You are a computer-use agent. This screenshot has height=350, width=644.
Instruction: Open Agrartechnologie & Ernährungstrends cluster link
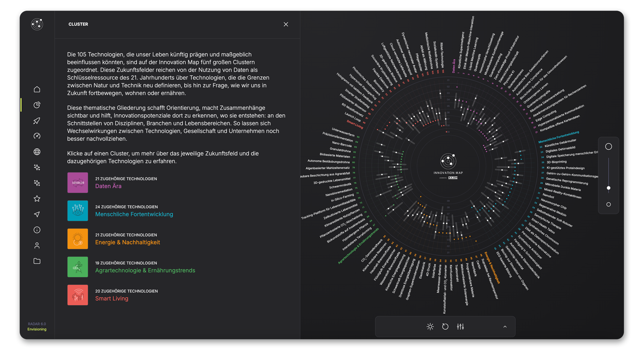pos(145,270)
